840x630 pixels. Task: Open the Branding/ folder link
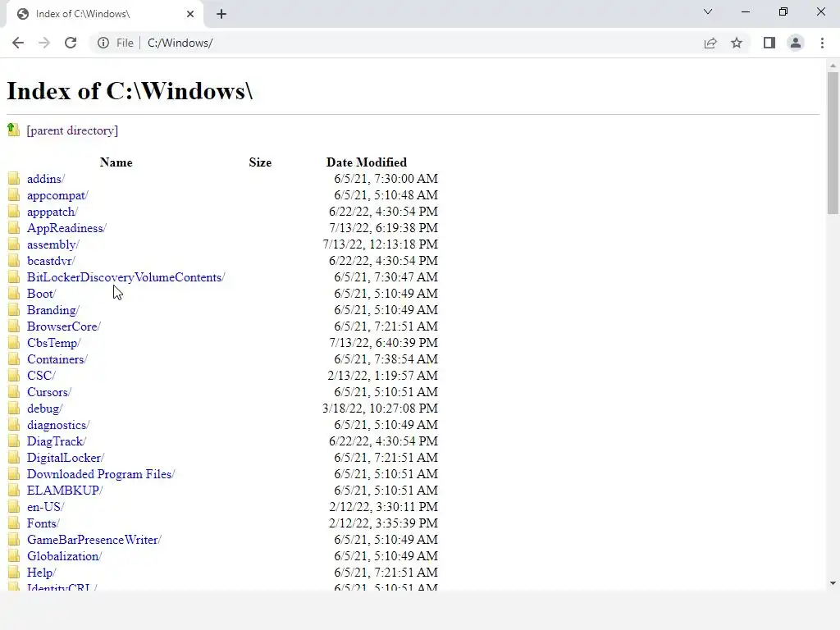(x=53, y=310)
